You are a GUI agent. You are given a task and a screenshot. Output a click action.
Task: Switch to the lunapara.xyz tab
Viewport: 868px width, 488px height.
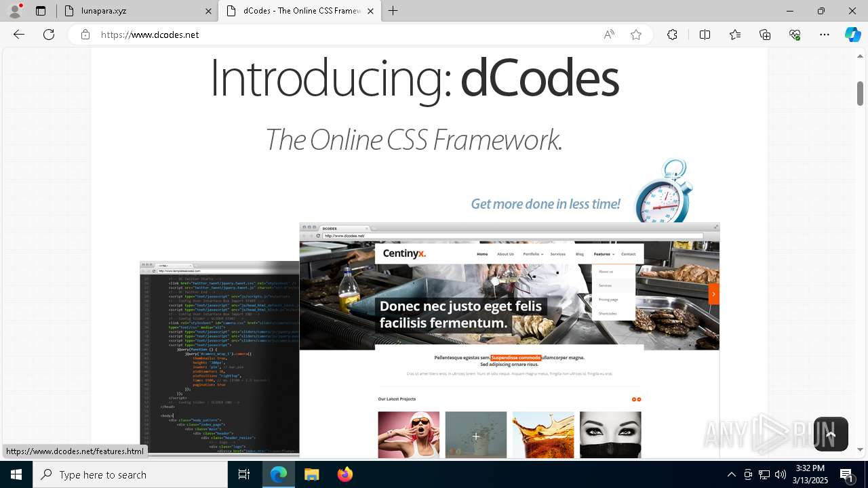(136, 11)
